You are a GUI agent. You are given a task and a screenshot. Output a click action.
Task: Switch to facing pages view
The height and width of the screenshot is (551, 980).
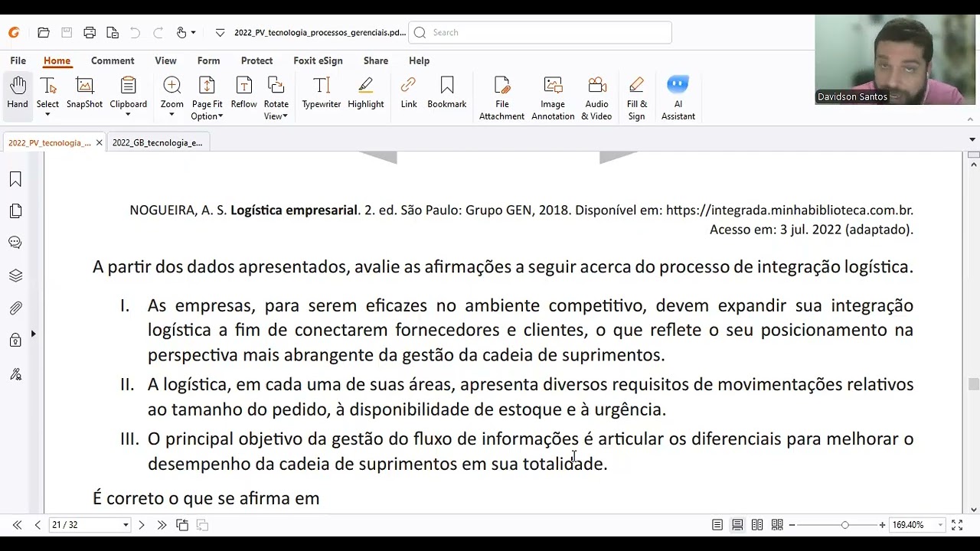point(757,525)
